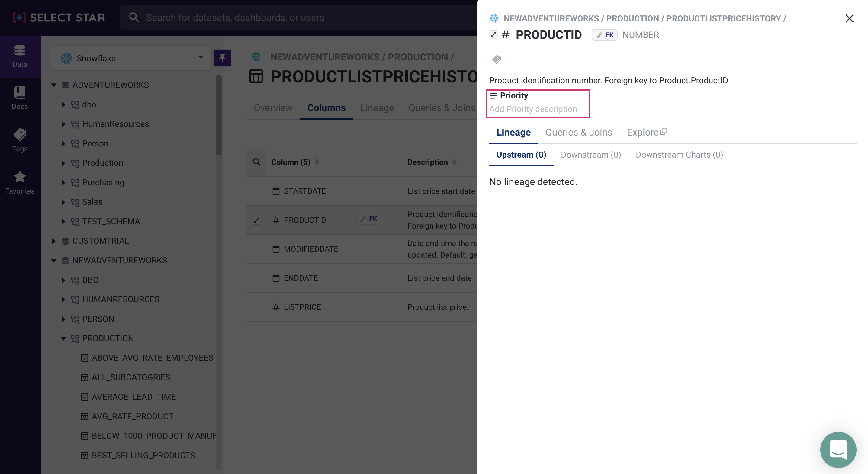Viewport: 868px width, 474px height.
Task: Click the ADVENTUREWORKS database icon
Action: 65,85
